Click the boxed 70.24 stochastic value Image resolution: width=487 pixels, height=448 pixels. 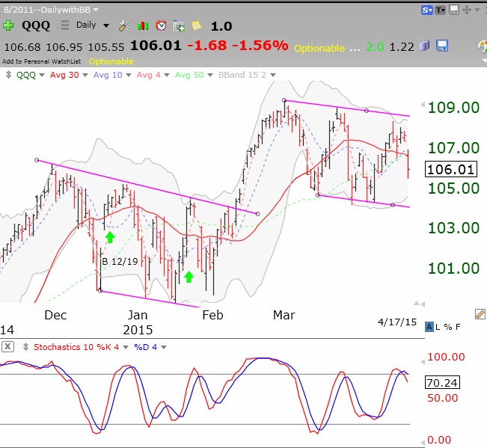442,382
